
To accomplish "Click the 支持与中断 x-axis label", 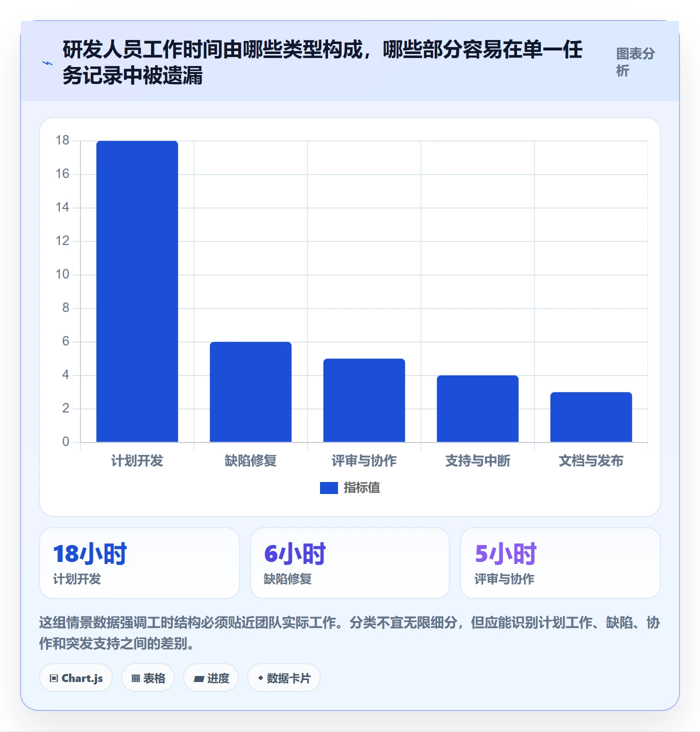I will point(477,460).
